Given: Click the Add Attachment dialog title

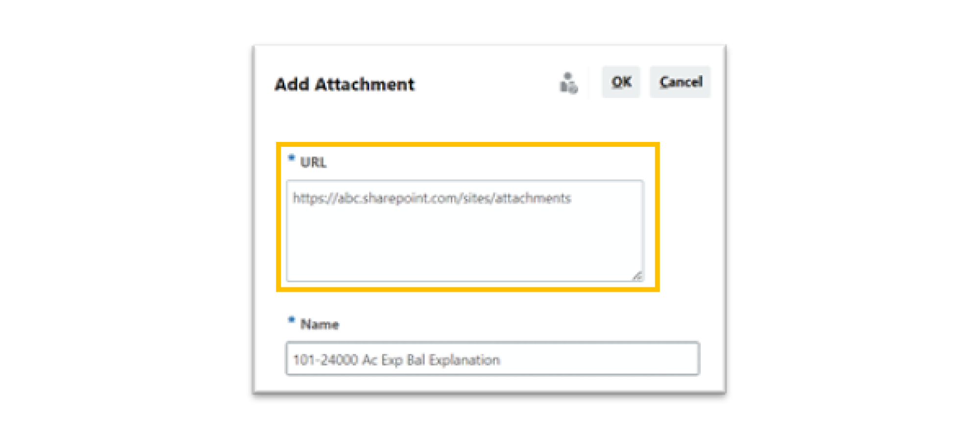Looking at the screenshot, I should coord(344,84).
